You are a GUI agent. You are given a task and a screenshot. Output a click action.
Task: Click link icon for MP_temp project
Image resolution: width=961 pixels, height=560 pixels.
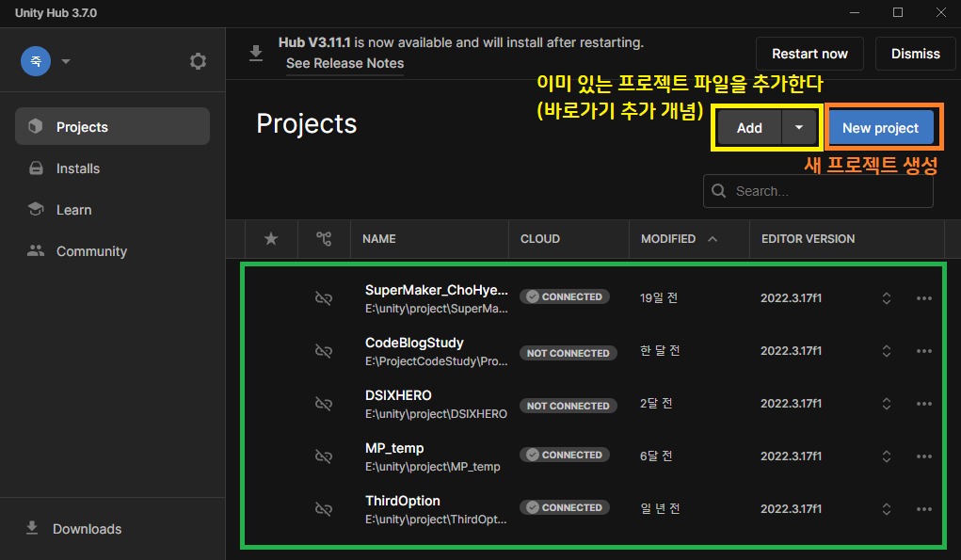click(324, 456)
